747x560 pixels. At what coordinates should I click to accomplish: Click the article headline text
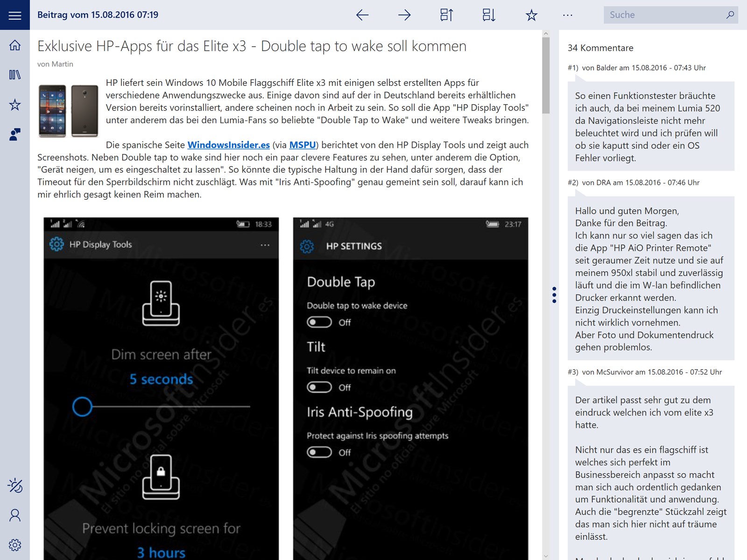coord(252,46)
